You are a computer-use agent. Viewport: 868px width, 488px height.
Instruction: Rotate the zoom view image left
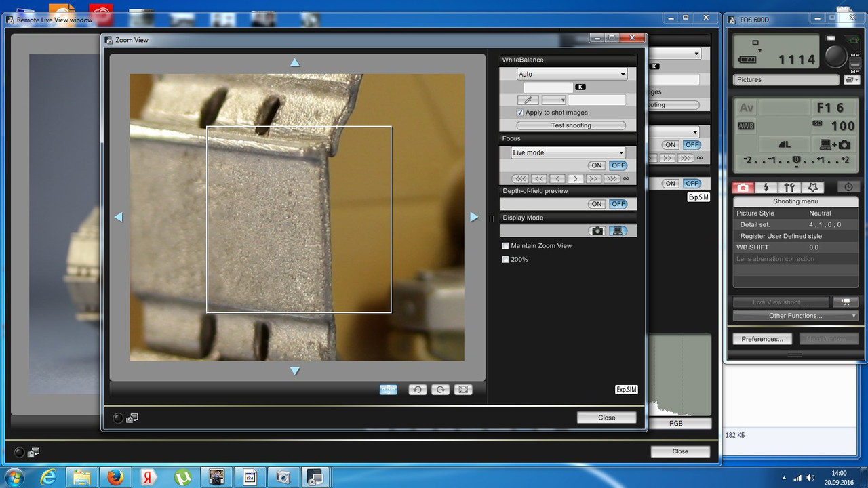(x=417, y=390)
